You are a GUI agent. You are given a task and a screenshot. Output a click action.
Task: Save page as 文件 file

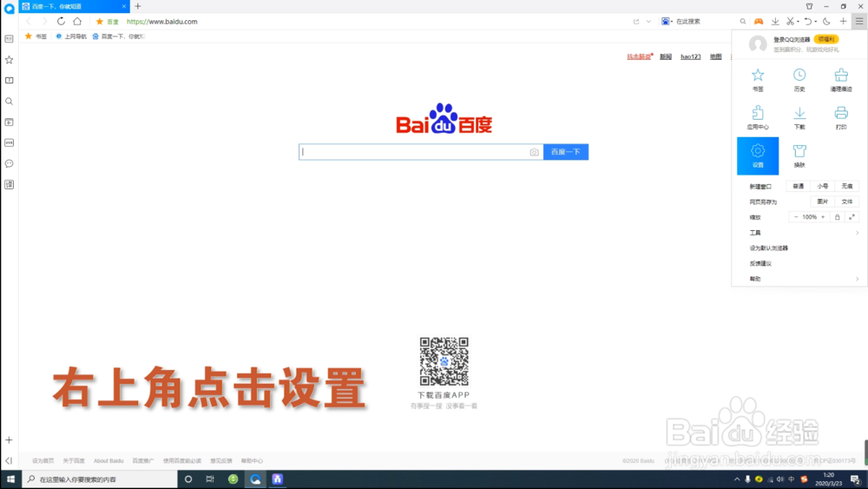[x=846, y=202]
